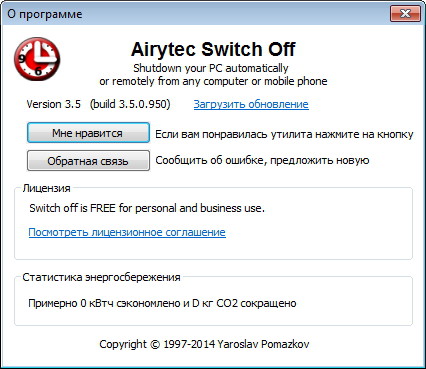Image resolution: width=426 pixels, height=369 pixels.
Task: Click the or remotely from any computer line
Action: click(x=213, y=81)
